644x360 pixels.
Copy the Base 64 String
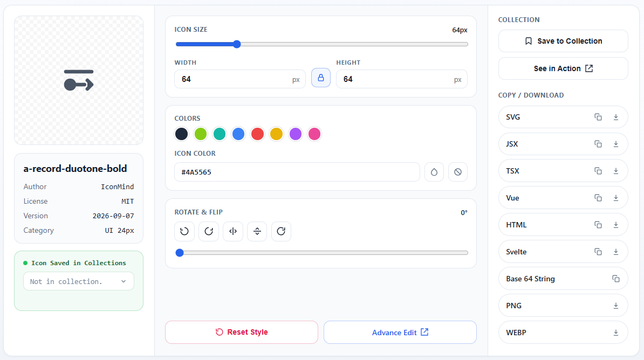[615, 279]
